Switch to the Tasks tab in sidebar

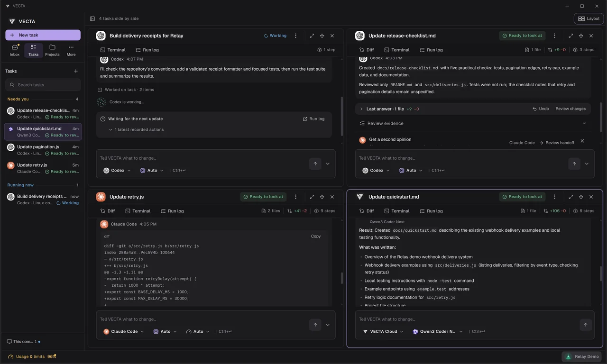pyautogui.click(x=33, y=50)
